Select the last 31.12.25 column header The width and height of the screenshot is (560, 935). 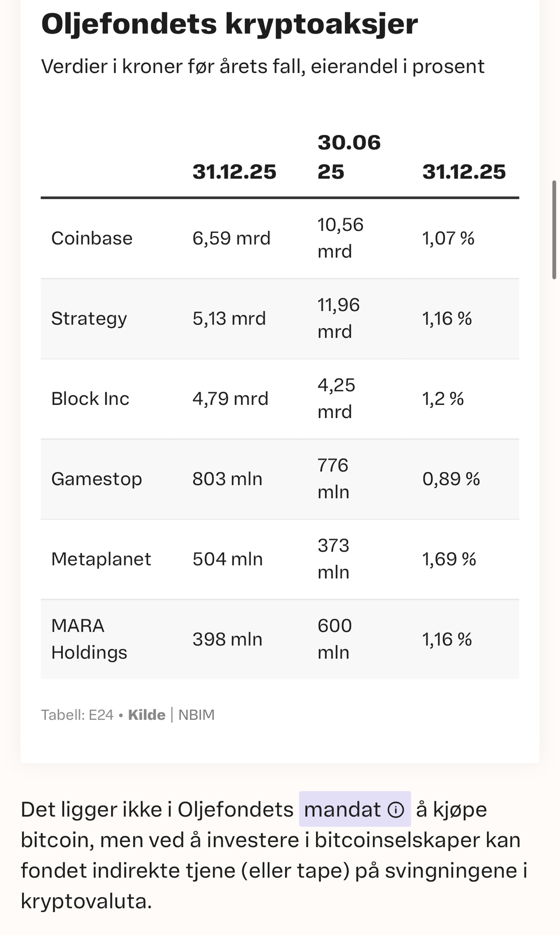tap(464, 172)
